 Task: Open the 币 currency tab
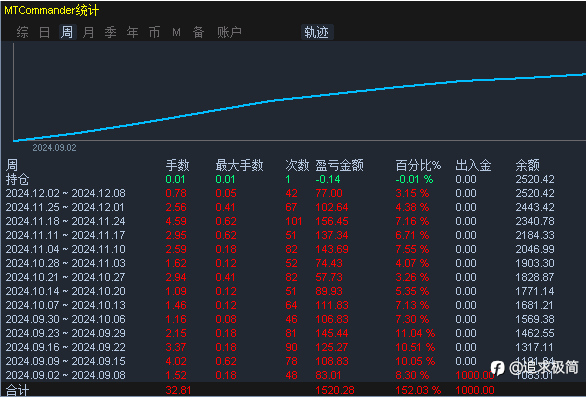coord(154,32)
